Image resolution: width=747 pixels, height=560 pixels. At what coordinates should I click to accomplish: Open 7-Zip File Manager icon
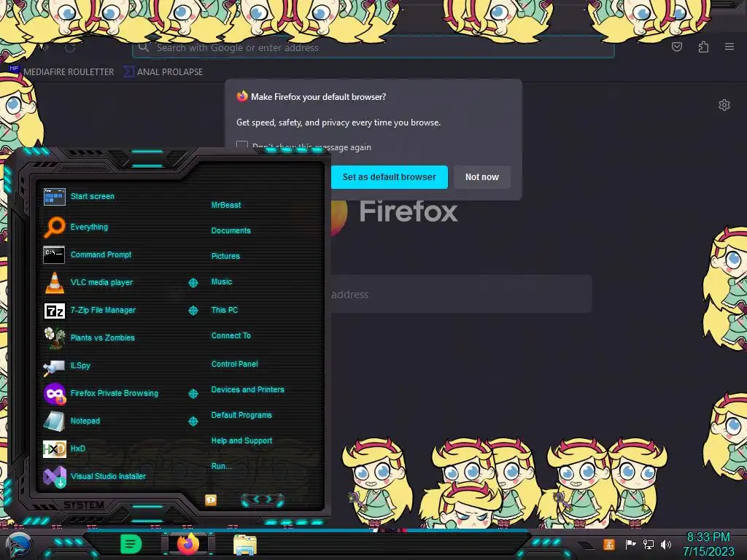pyautogui.click(x=54, y=311)
